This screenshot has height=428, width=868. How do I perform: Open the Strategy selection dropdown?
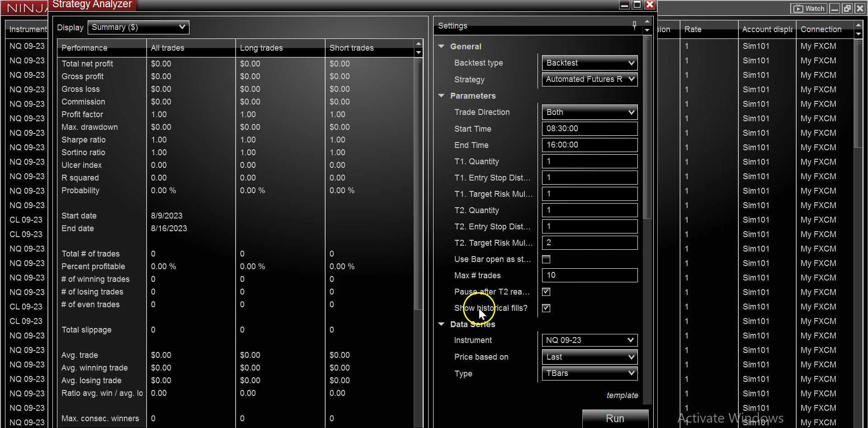tap(590, 79)
